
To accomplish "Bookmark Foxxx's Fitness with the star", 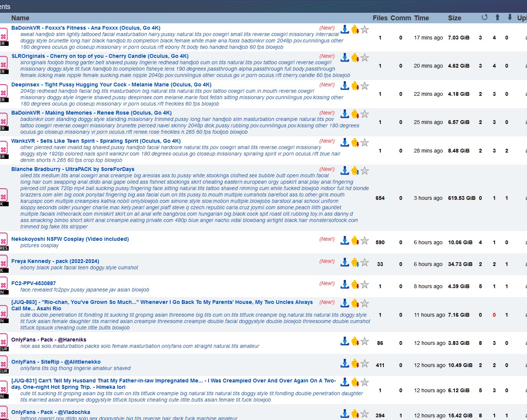I will click(365, 29).
